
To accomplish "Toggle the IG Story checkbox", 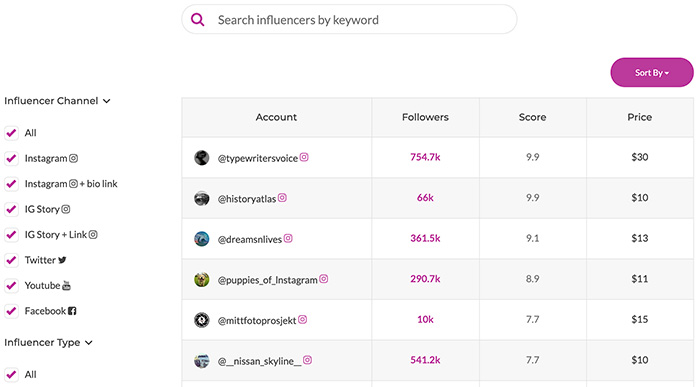I will (12, 209).
